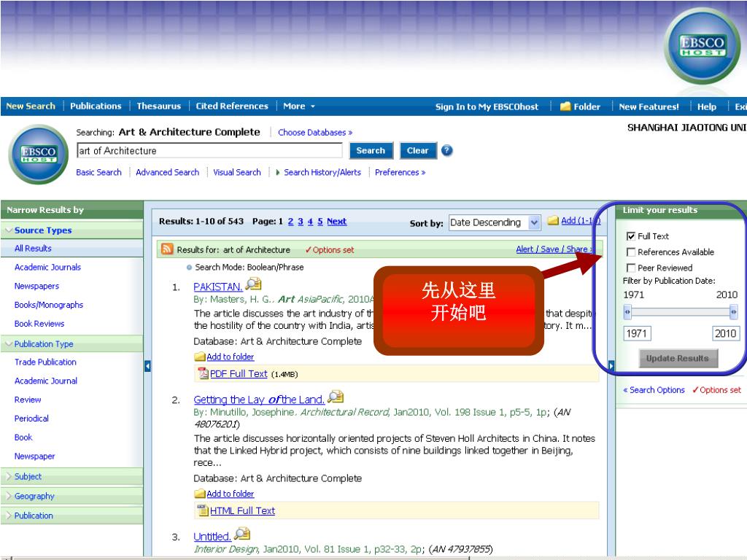Open the Alert / Save / Share link
The width and height of the screenshot is (747, 560).
554,249
